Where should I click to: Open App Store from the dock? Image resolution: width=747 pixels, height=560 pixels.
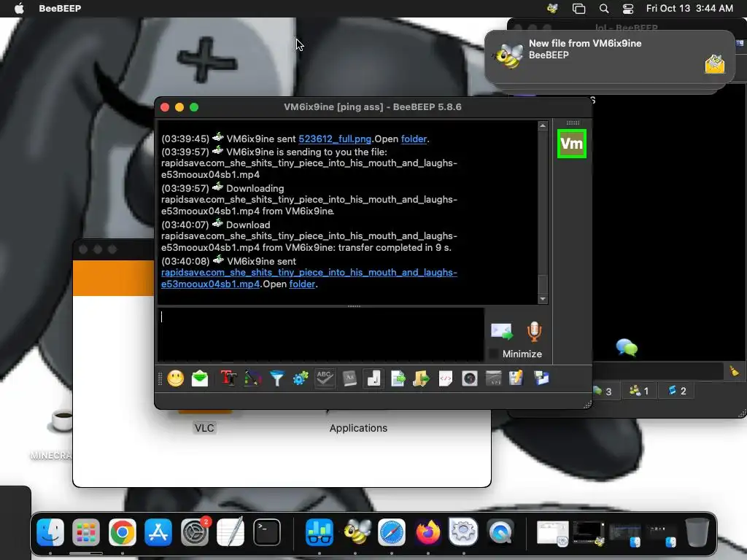[x=158, y=532]
